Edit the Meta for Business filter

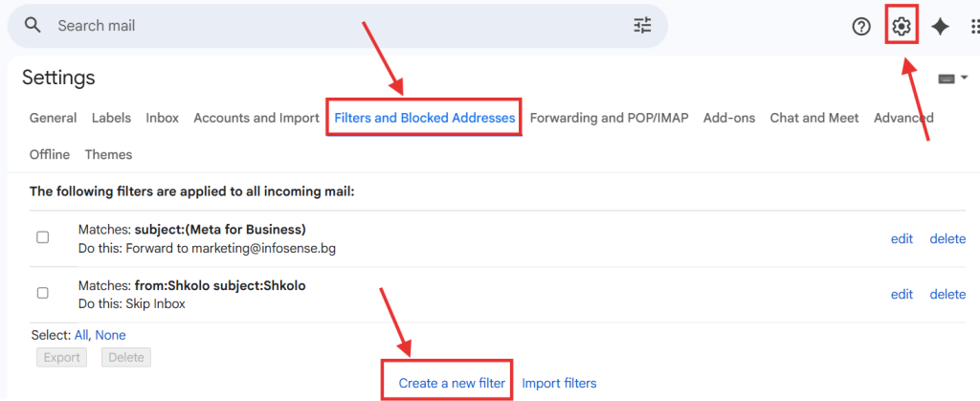(x=902, y=238)
